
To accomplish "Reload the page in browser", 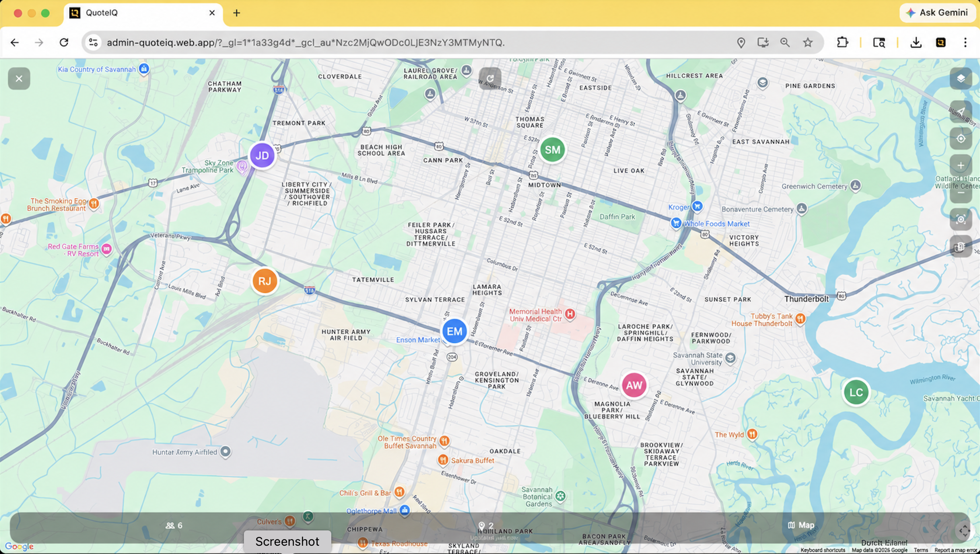I will [64, 42].
